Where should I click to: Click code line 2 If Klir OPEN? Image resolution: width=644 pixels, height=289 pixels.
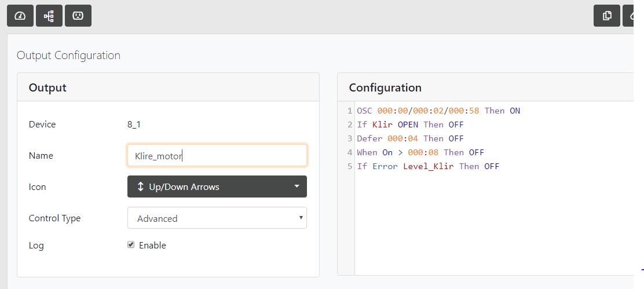point(410,125)
